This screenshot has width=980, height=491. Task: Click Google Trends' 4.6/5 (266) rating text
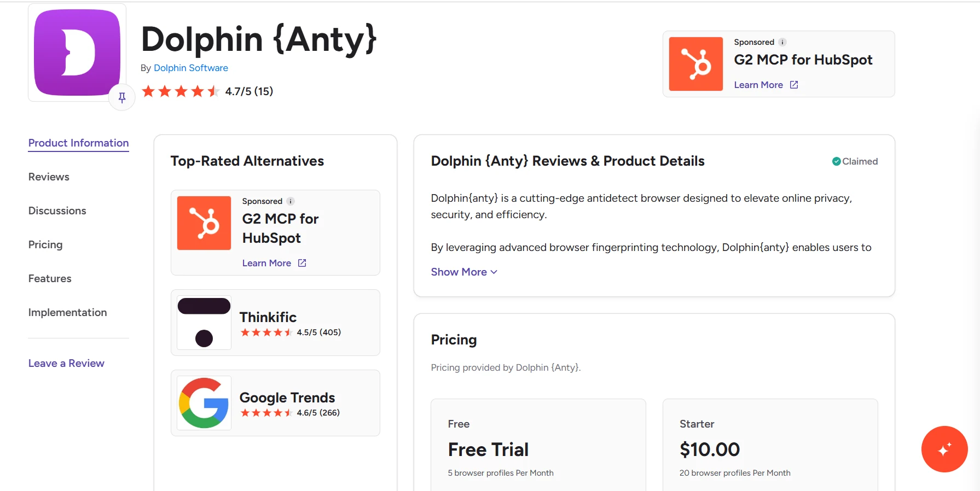pos(318,413)
